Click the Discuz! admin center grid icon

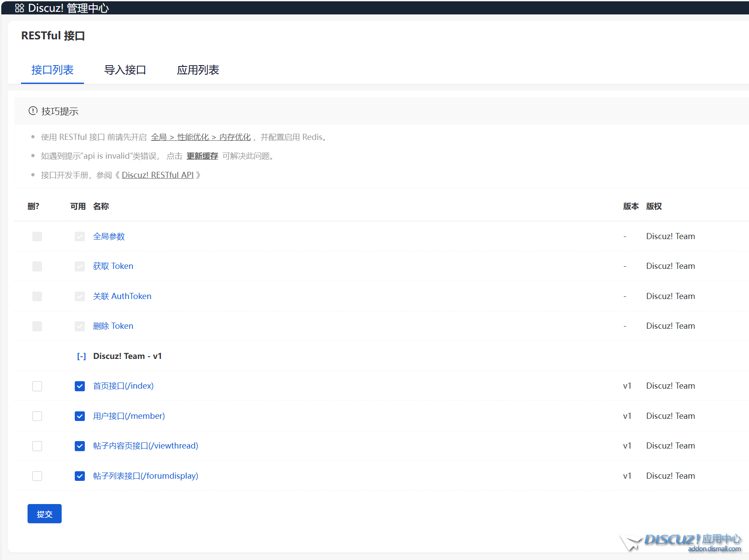click(19, 8)
